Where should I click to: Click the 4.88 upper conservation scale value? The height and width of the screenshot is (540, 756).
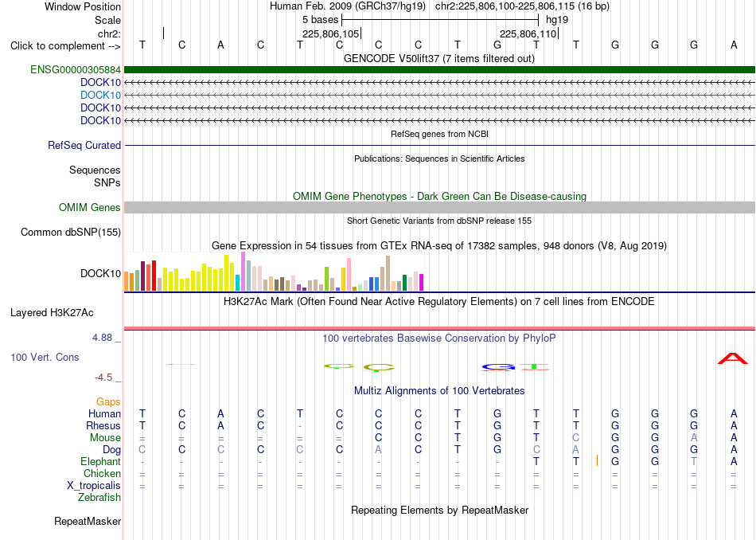[102, 338]
